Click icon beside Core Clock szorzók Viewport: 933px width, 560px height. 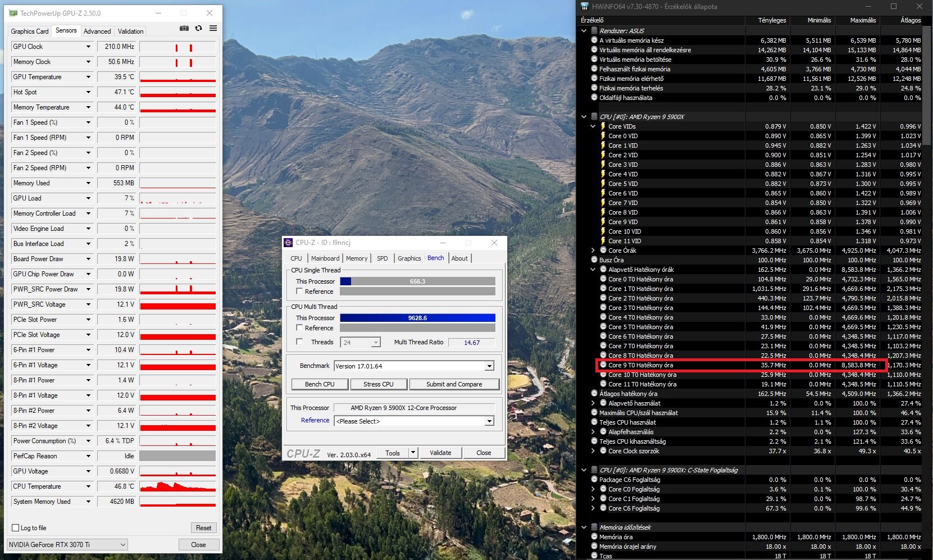603,451
